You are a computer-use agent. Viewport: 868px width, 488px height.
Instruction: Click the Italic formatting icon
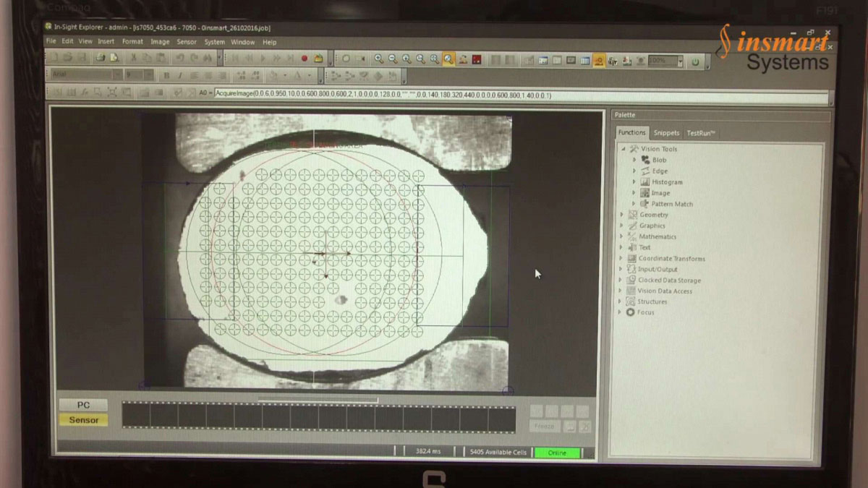point(179,75)
